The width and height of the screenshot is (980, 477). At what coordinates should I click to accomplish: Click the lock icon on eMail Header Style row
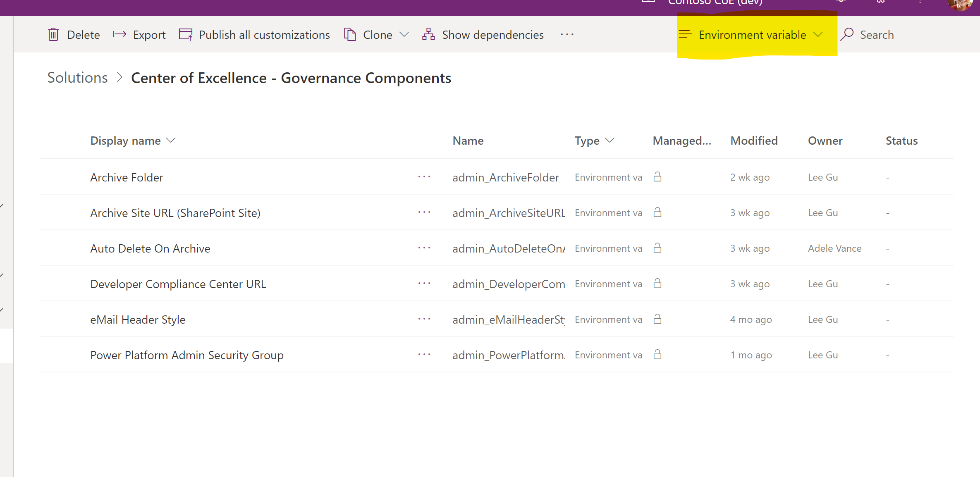coord(657,319)
